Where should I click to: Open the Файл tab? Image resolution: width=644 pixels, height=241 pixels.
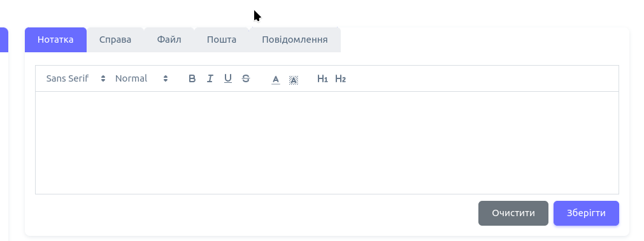169,40
